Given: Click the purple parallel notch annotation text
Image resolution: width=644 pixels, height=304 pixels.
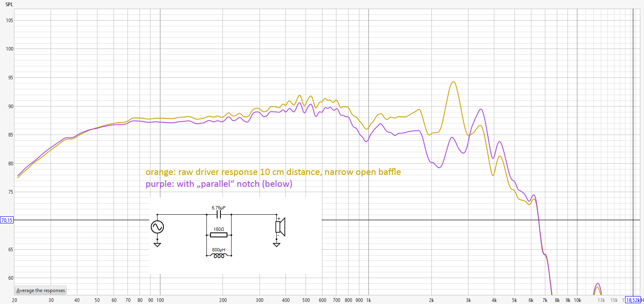Looking at the screenshot, I should pos(219,184).
